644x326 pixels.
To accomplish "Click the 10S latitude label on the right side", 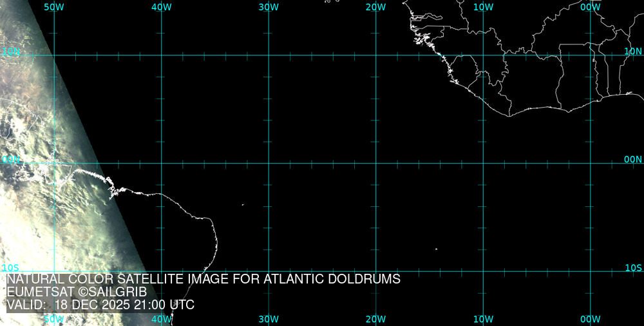I will 633,267.
